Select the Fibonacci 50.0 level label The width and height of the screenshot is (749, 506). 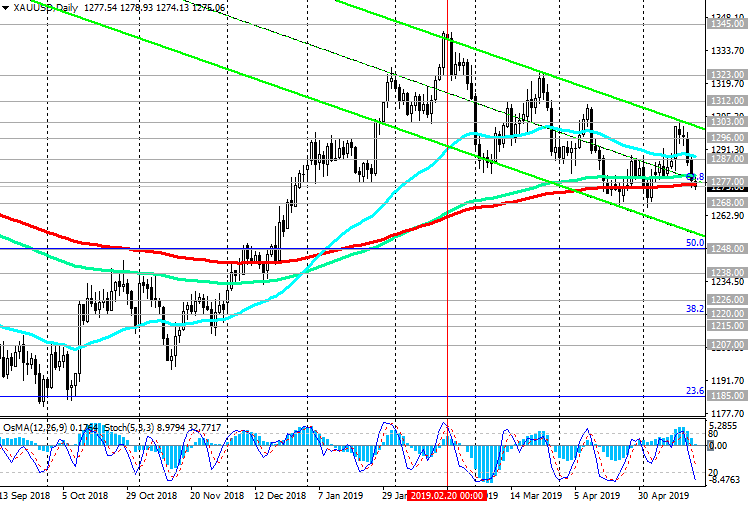(x=695, y=243)
